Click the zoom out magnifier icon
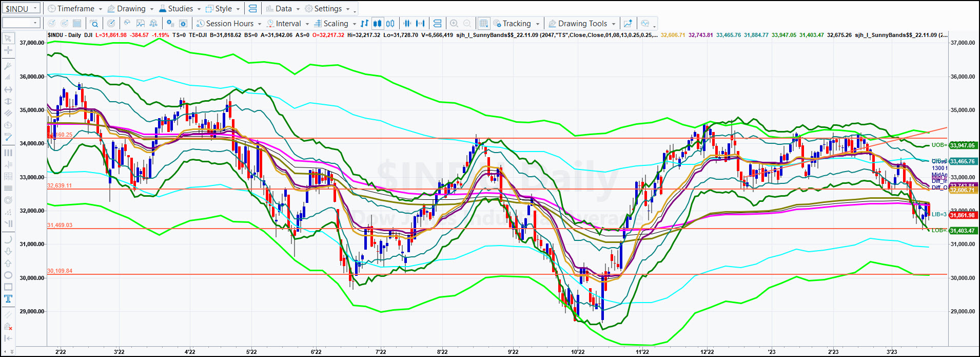The image size is (980, 357). (x=467, y=23)
